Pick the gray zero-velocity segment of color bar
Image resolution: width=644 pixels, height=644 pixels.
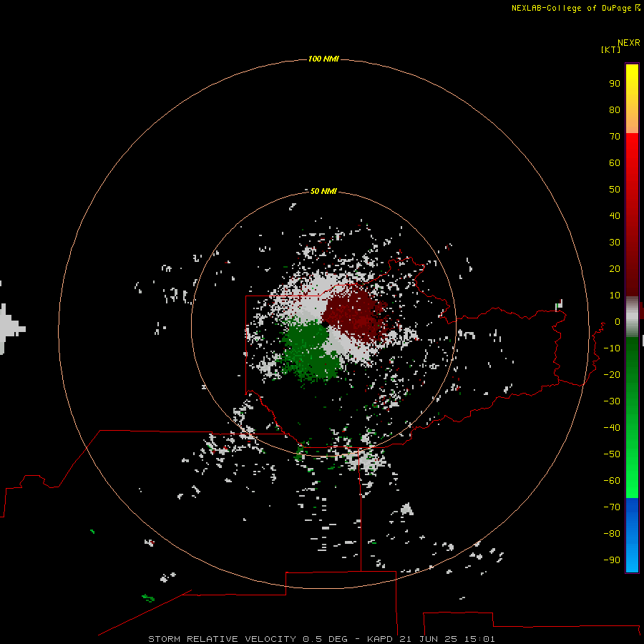(632, 316)
